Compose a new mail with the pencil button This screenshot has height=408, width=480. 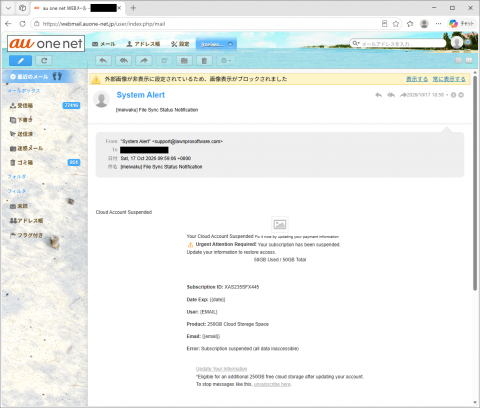point(20,61)
